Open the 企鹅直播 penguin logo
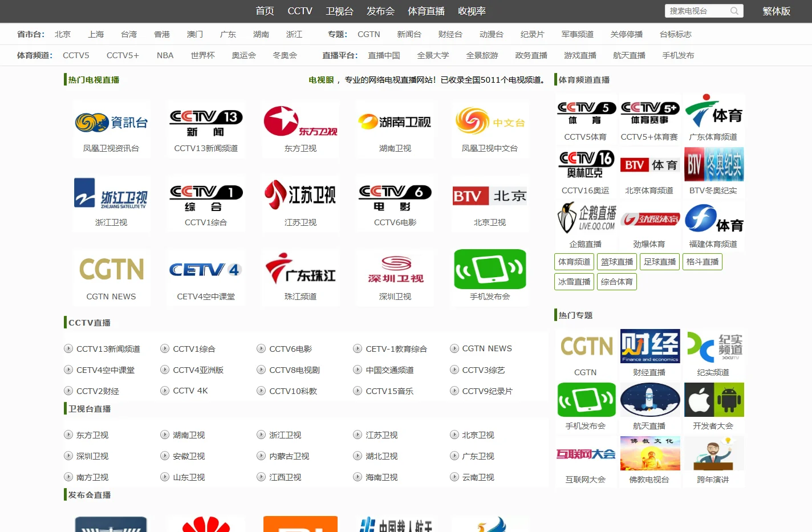Viewport: 812px width, 532px height. point(586,218)
